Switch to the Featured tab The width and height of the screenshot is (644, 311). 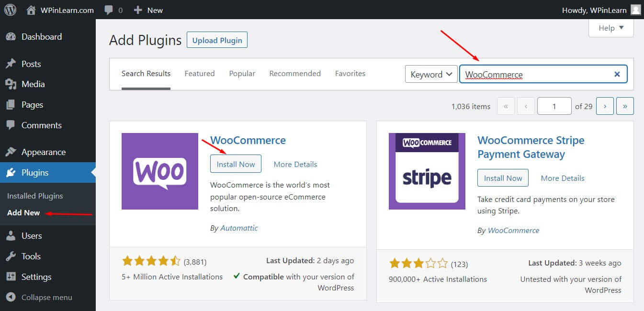[200, 74]
